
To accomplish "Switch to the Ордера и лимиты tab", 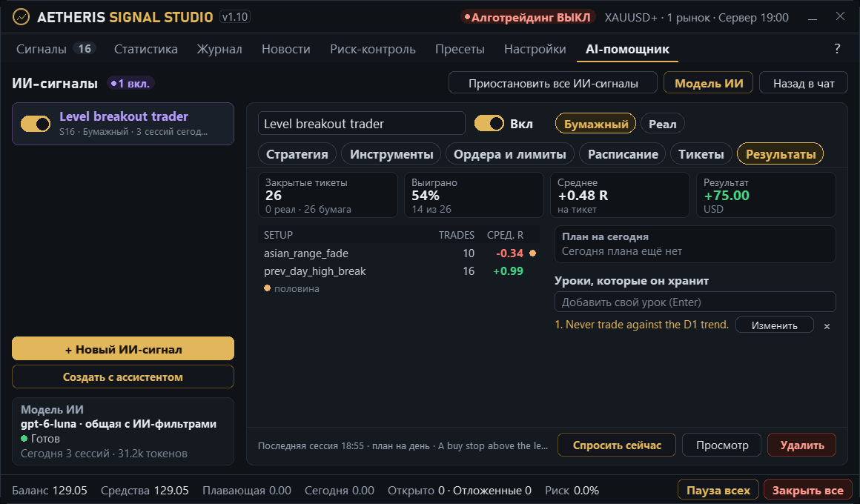I will pos(509,154).
